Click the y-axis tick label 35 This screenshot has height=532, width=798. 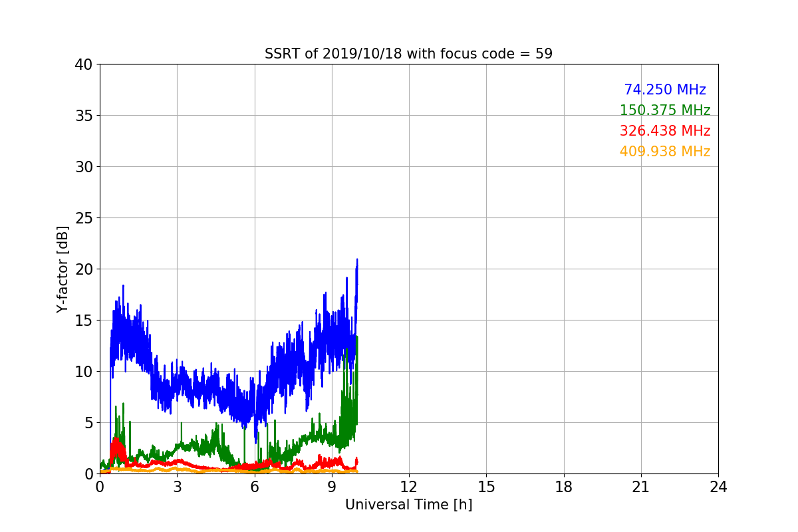pyautogui.click(x=84, y=116)
